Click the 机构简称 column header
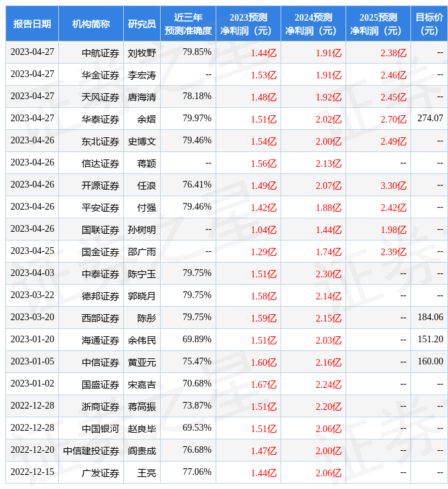This screenshot has height=489, width=448. tap(91, 23)
